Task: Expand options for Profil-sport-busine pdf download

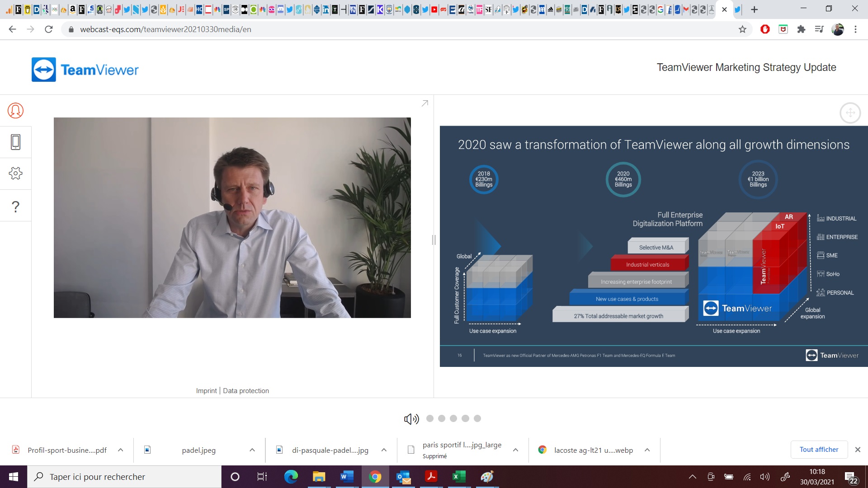Action: coord(121,450)
